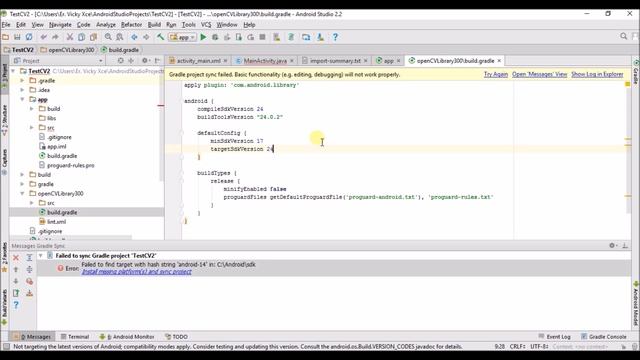Expand the gradle folder node
Viewport: 640px width, 360px height.
(22, 184)
